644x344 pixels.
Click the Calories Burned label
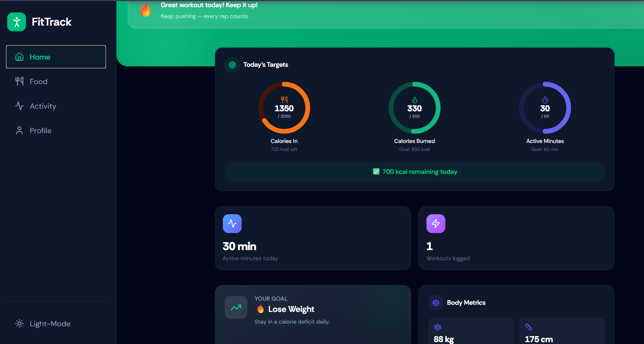coord(414,141)
